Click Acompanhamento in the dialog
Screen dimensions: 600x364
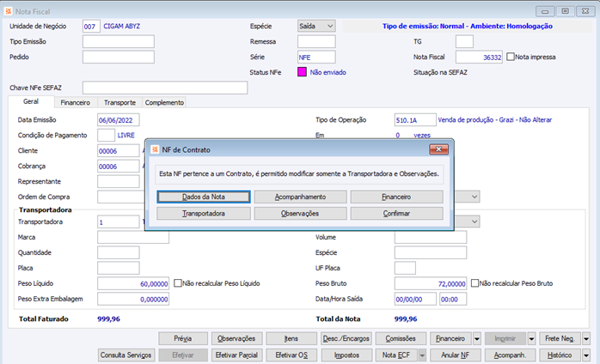tap(300, 197)
